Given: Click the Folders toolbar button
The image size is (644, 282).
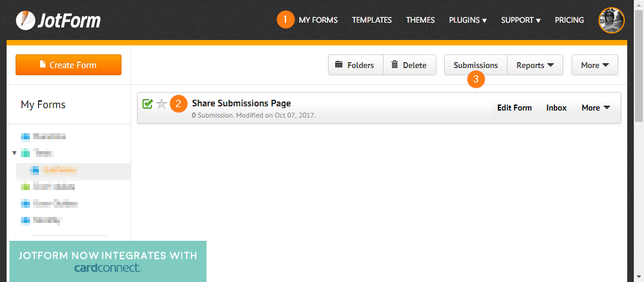Looking at the screenshot, I should click(356, 65).
